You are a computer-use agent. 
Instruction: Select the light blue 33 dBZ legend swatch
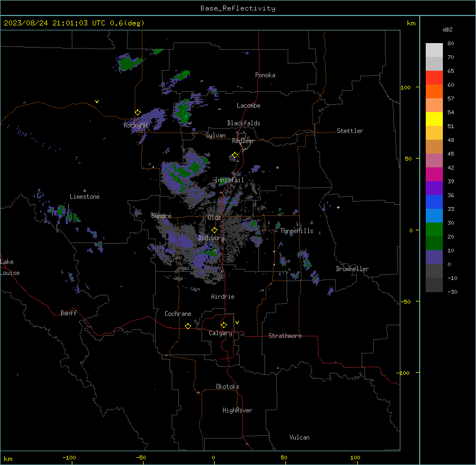434,215
